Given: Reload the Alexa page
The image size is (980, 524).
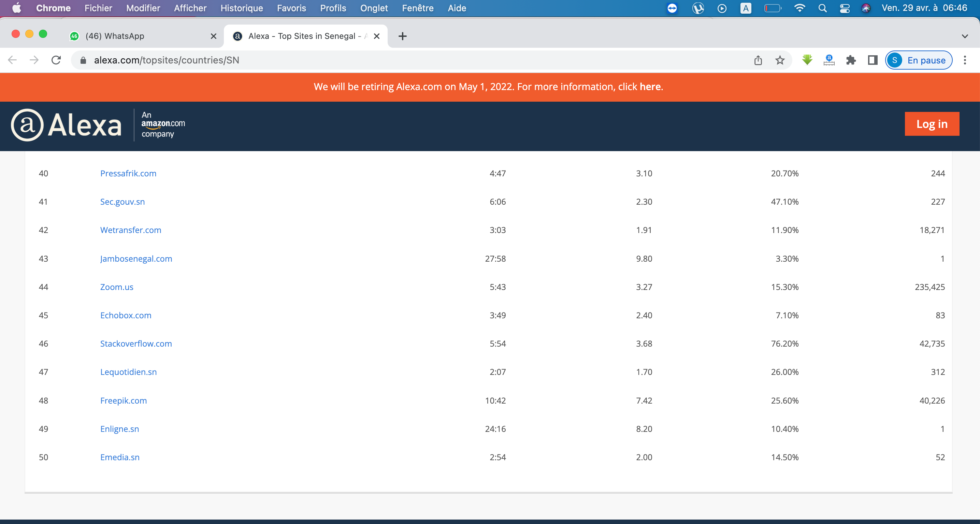Looking at the screenshot, I should click(56, 60).
